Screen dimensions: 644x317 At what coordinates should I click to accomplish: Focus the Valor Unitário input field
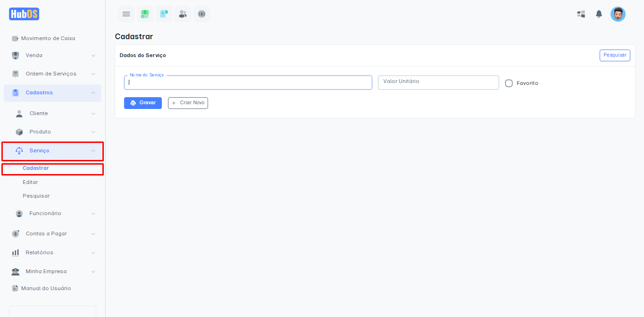tap(438, 83)
